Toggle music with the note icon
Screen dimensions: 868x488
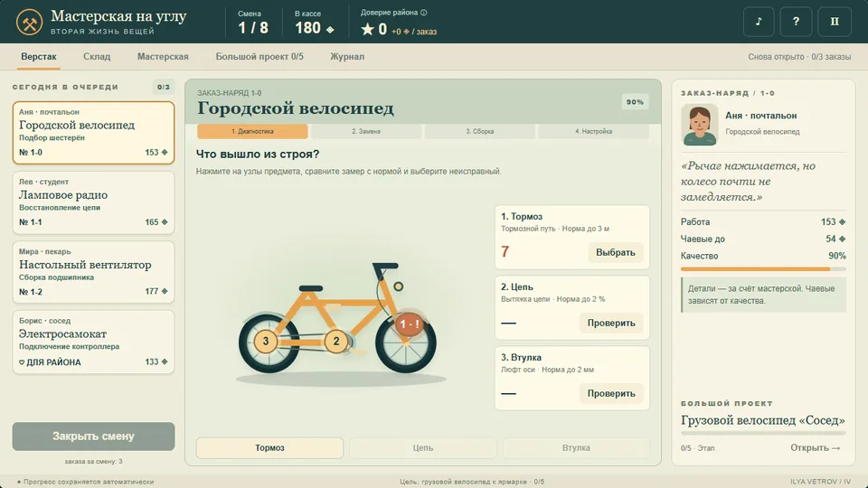coord(759,22)
